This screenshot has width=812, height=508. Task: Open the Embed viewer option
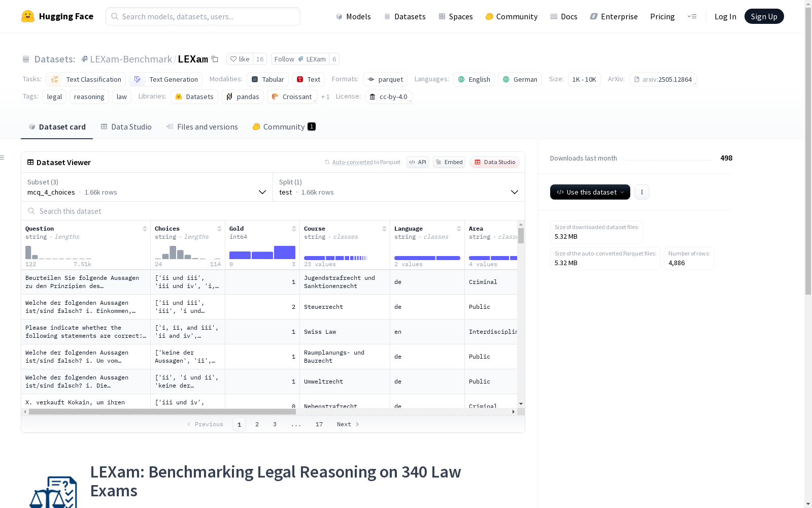tap(449, 162)
